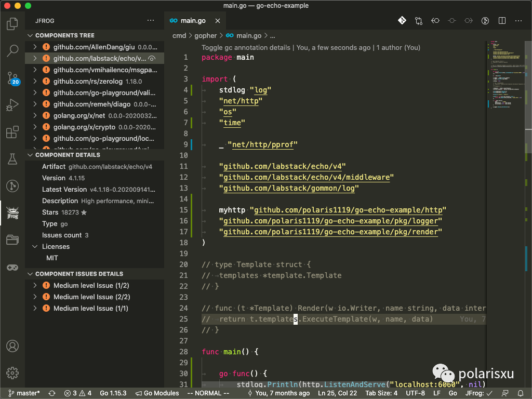Open the folder project manager icon

(12, 240)
